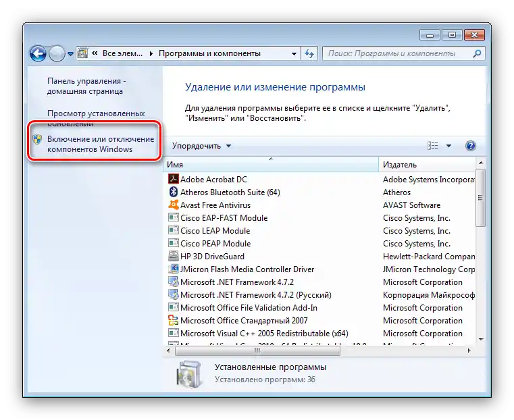This screenshot has height=420, width=514.
Task: Click vertical scrollbar up arrow
Action: (480, 163)
